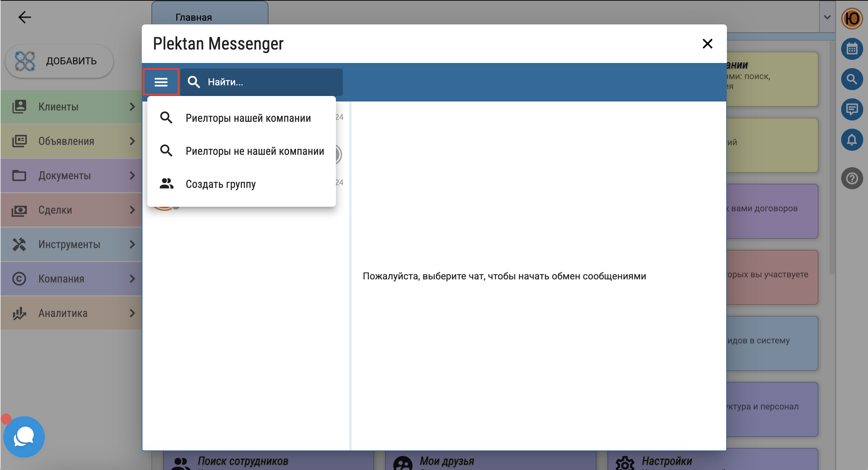Click the 'орых вы участвуете' red card

click(772, 277)
